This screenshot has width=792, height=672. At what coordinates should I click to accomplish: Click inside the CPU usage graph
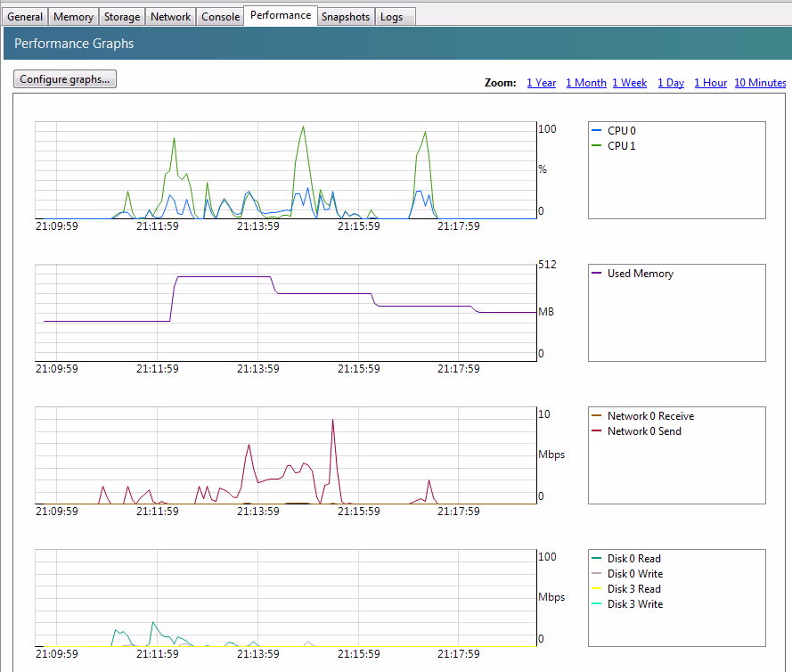click(285, 169)
